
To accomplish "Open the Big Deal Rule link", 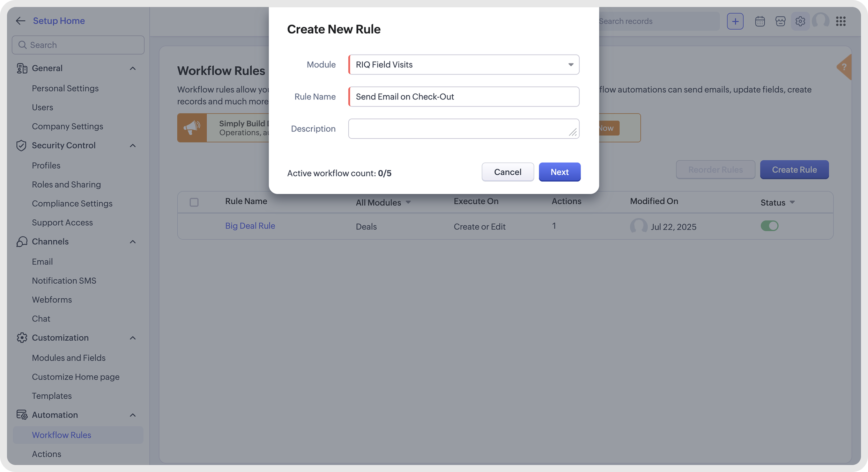I will coord(250,226).
